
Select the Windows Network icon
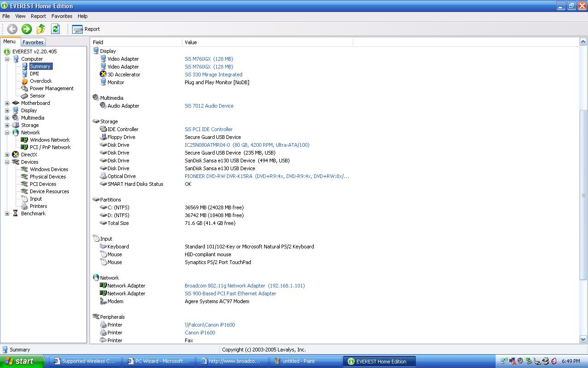[24, 140]
